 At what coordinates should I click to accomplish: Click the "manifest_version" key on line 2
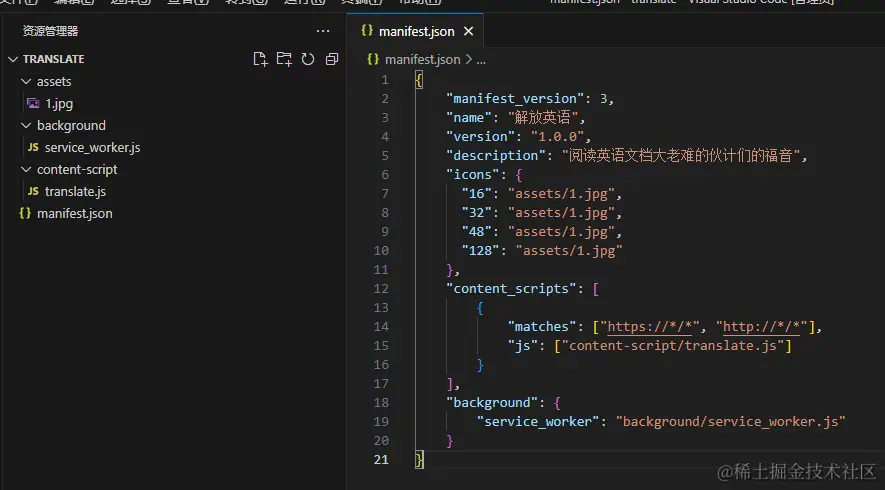[515, 99]
